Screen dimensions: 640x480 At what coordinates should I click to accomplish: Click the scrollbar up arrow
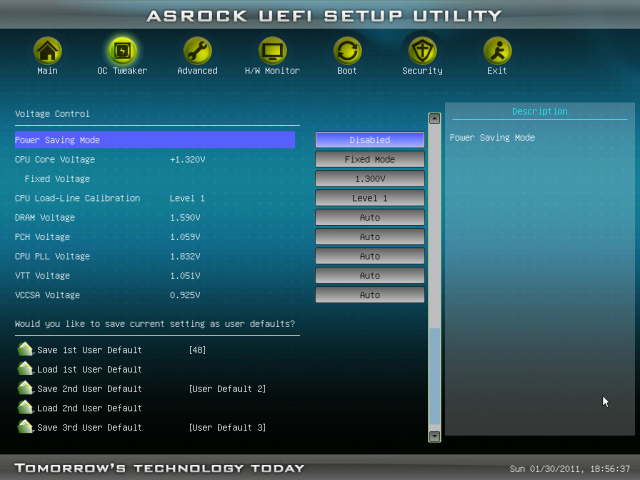coord(434,118)
